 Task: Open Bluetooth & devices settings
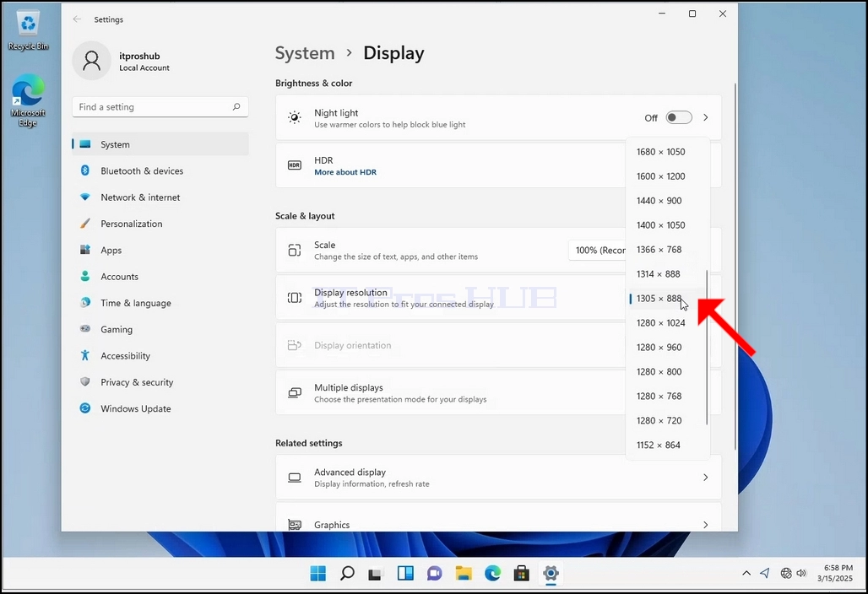click(160, 171)
